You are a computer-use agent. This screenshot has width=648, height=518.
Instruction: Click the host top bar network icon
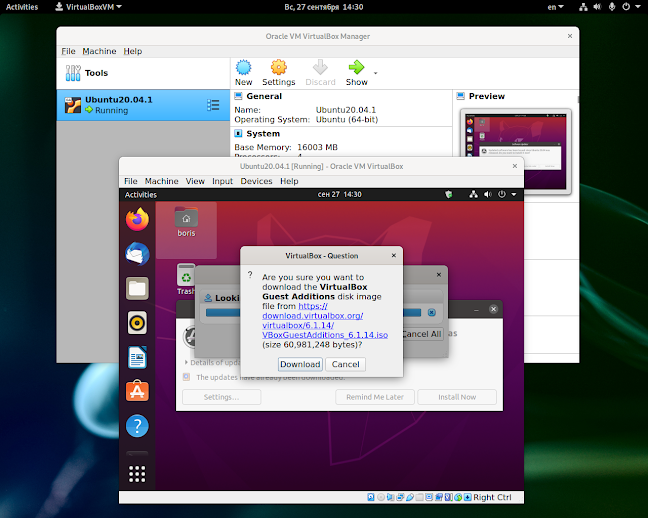click(583, 7)
